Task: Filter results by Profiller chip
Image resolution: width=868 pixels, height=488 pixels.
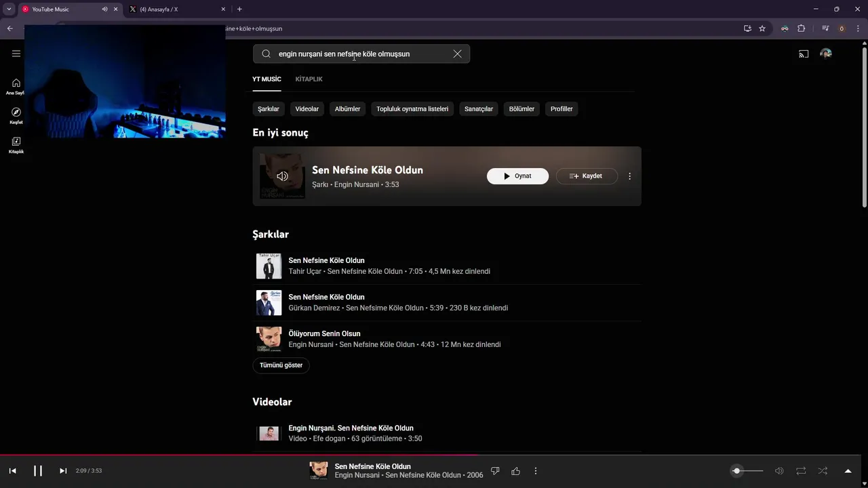Action: (x=561, y=108)
